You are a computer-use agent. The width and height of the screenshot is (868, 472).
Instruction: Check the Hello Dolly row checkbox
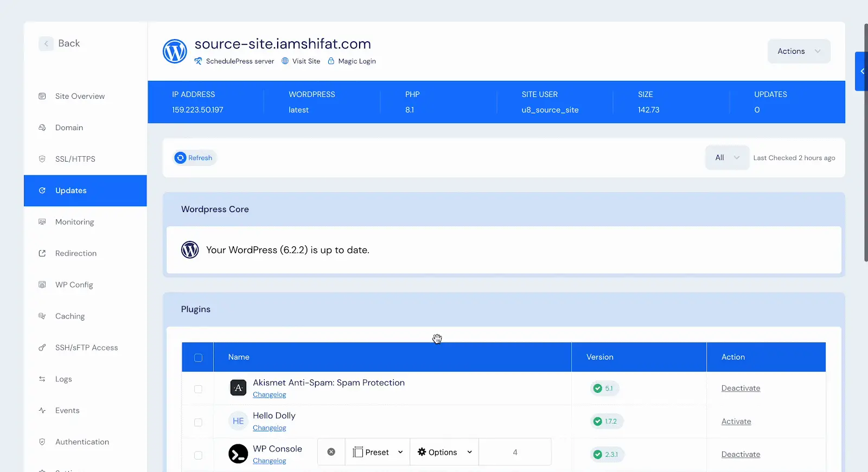pyautogui.click(x=198, y=422)
